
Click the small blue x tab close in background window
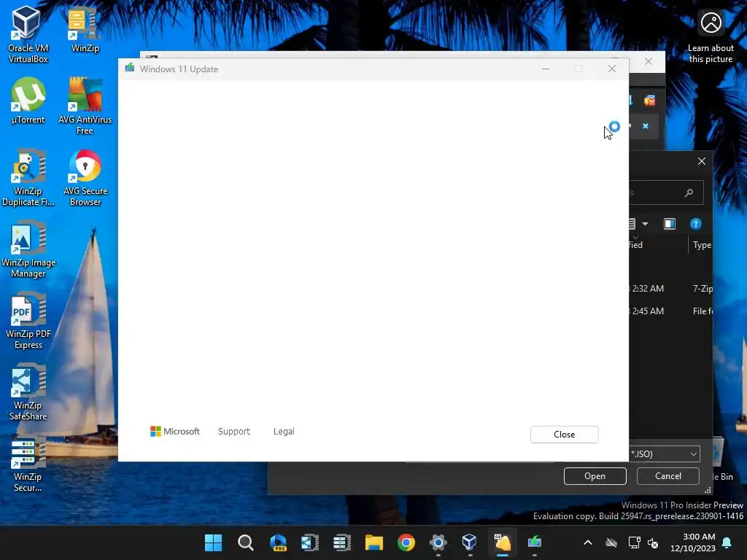click(646, 126)
